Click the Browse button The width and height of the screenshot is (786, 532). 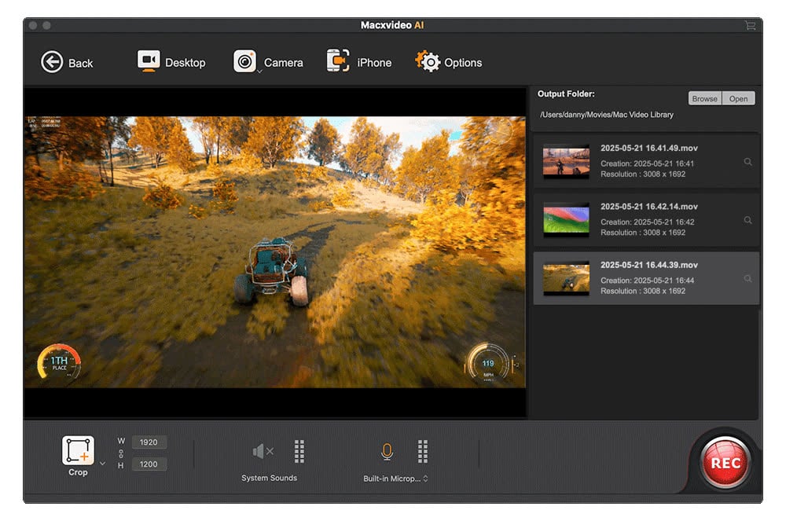tap(704, 99)
